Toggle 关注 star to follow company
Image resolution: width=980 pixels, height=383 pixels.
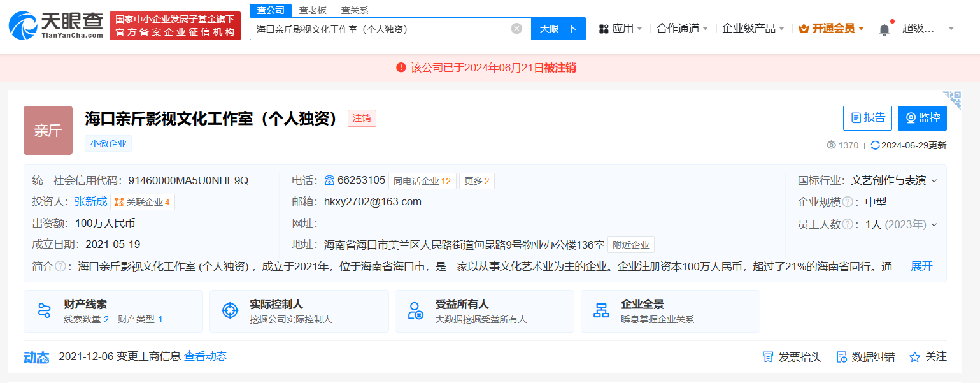pos(914,357)
